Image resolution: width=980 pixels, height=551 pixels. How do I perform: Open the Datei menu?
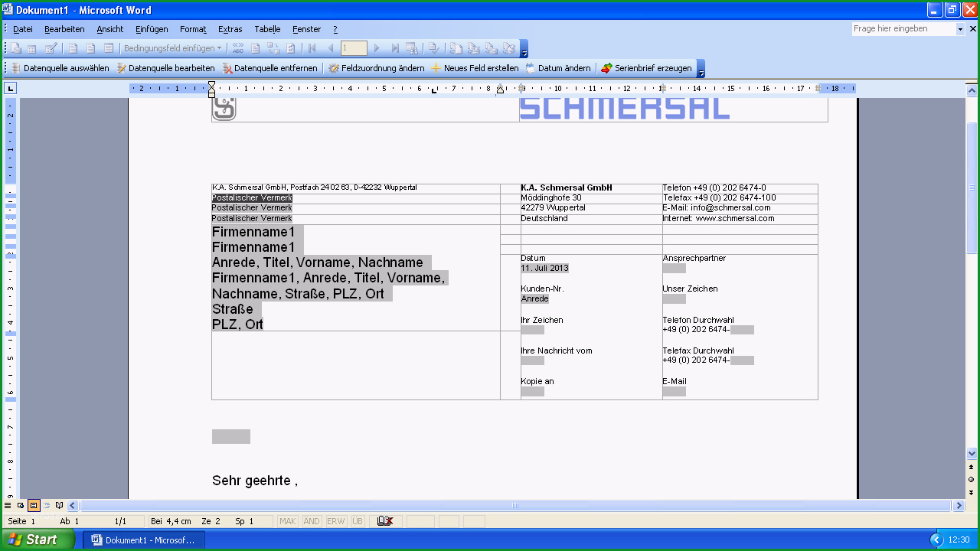tap(23, 29)
